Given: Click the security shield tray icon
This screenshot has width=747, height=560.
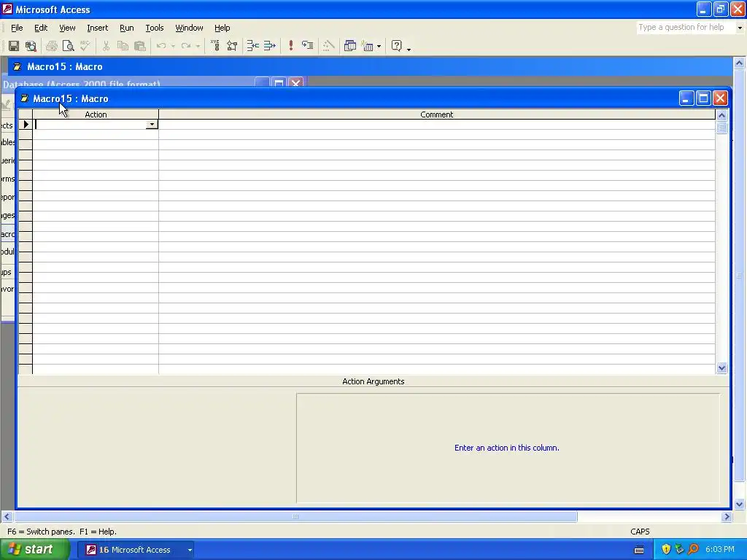Looking at the screenshot, I should (x=666, y=550).
